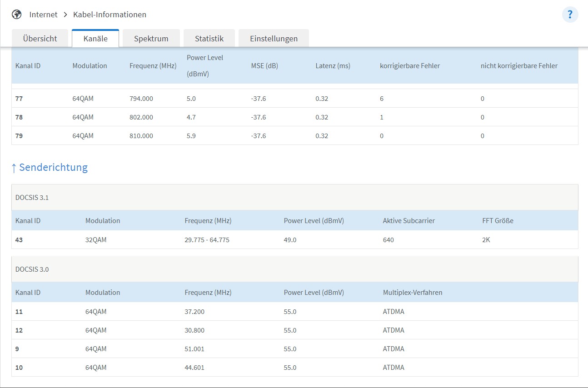Select channel ID 77 row

point(19,99)
